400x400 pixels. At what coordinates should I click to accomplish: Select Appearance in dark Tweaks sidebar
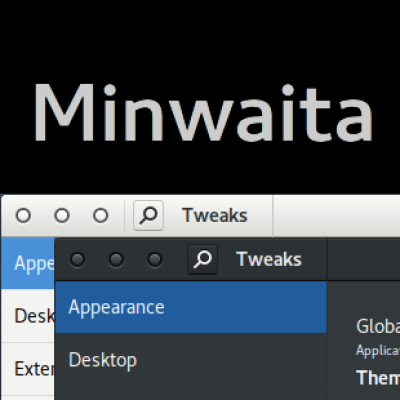point(191,307)
